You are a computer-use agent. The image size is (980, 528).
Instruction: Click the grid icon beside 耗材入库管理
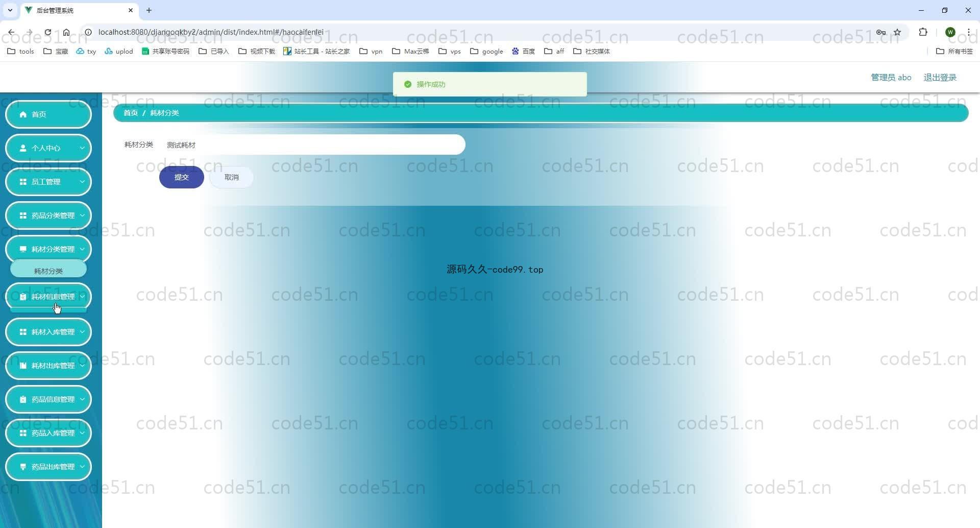(23, 332)
